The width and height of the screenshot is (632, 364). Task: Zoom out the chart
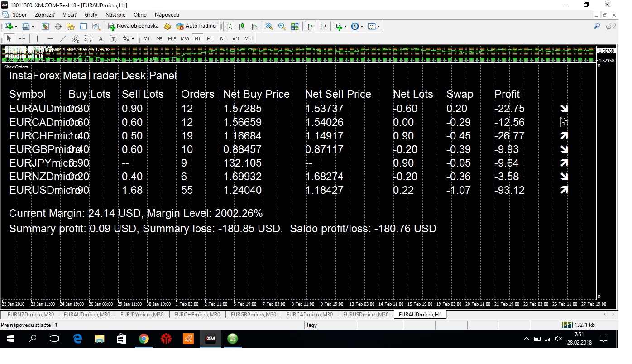pos(282,26)
